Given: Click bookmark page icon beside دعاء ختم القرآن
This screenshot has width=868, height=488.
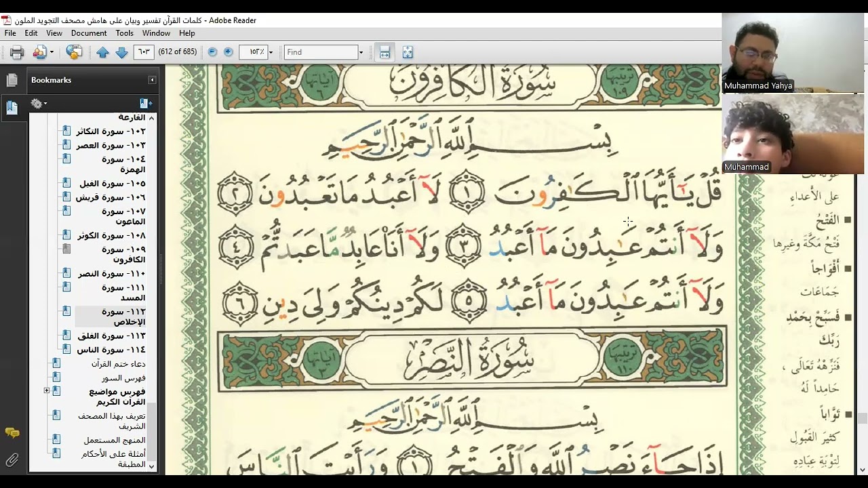Looking at the screenshot, I should (x=56, y=364).
